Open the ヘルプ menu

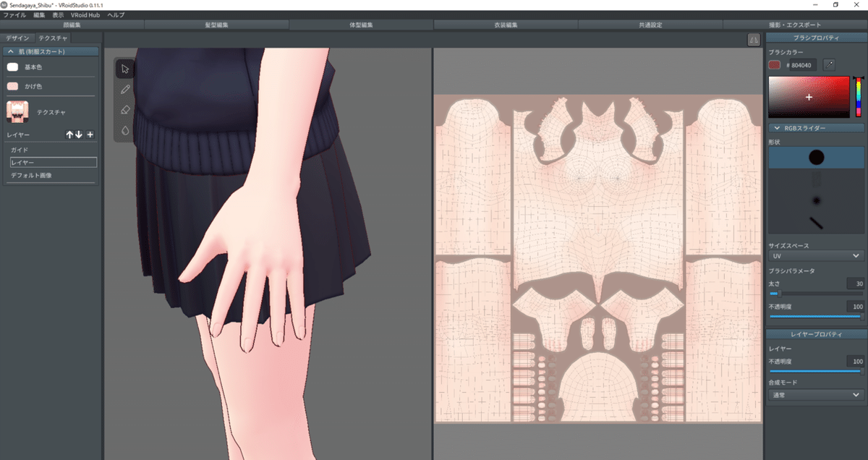tap(116, 14)
